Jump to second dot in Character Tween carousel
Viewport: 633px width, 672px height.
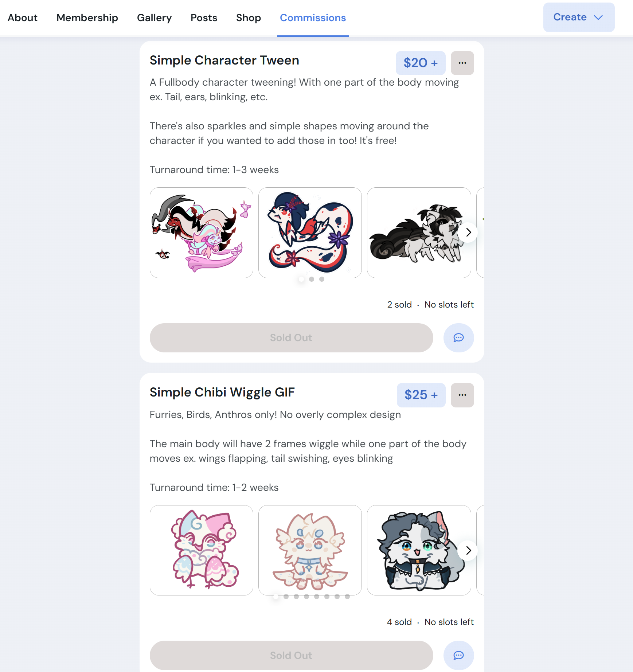click(x=312, y=279)
